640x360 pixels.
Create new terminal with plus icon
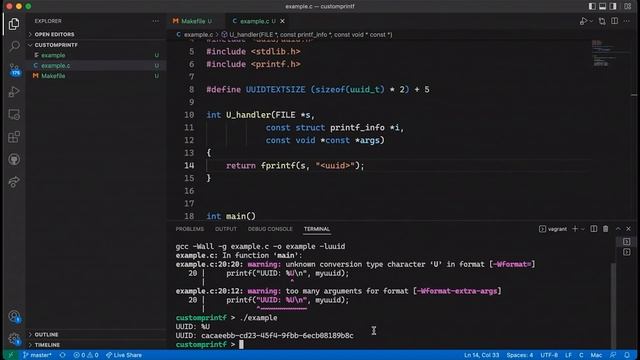tap(575, 229)
